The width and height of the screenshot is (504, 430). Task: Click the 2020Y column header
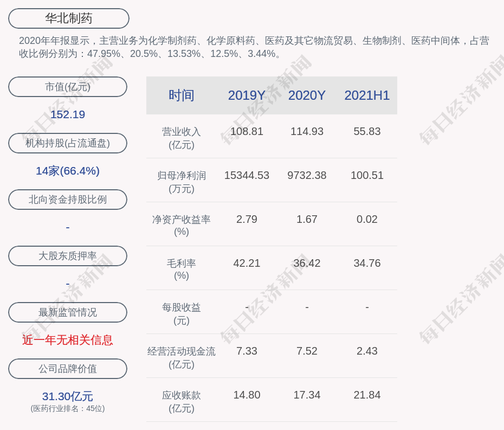[x=307, y=95]
